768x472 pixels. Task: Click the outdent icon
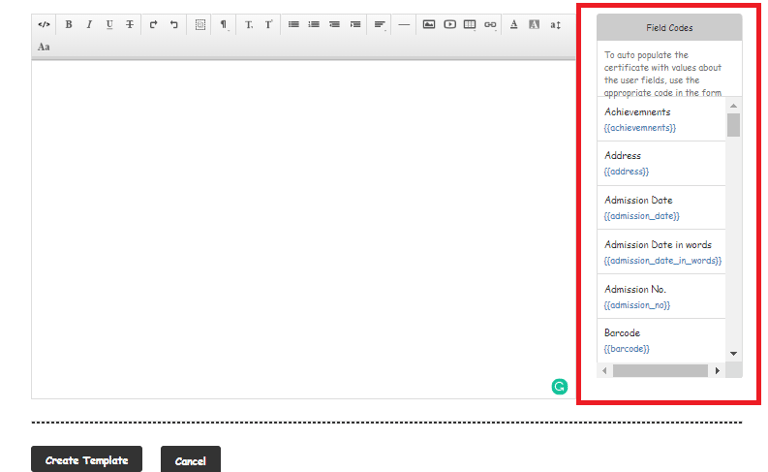click(x=335, y=24)
